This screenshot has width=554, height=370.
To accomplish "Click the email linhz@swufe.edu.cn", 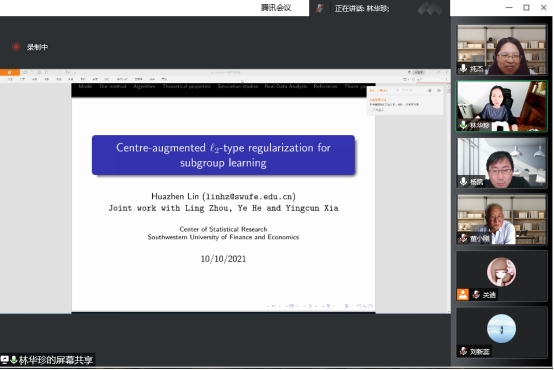I will 249,196.
